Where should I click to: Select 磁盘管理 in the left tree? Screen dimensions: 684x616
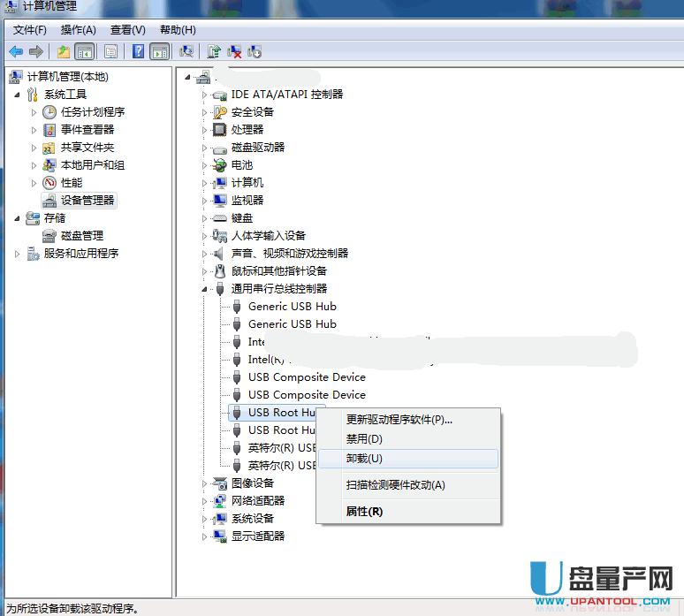pos(81,236)
